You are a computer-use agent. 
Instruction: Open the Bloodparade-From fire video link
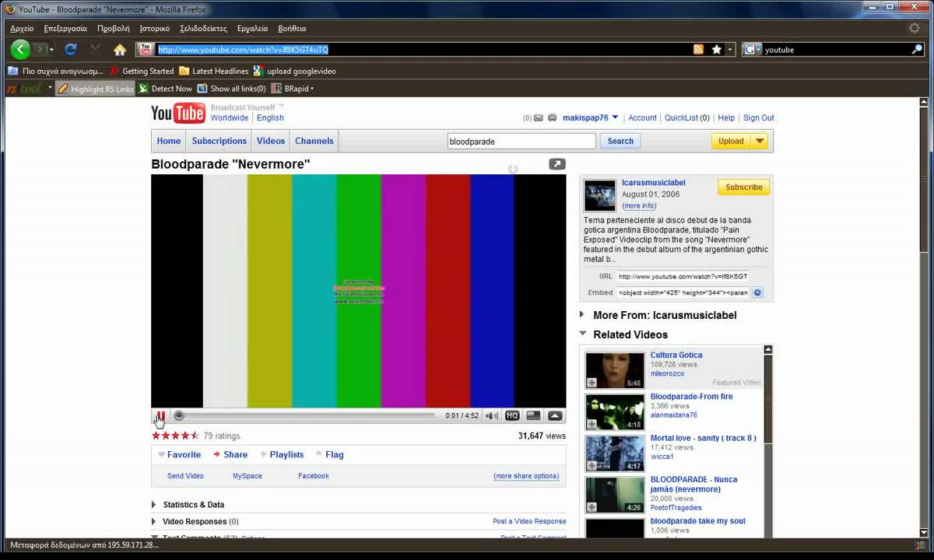point(691,397)
